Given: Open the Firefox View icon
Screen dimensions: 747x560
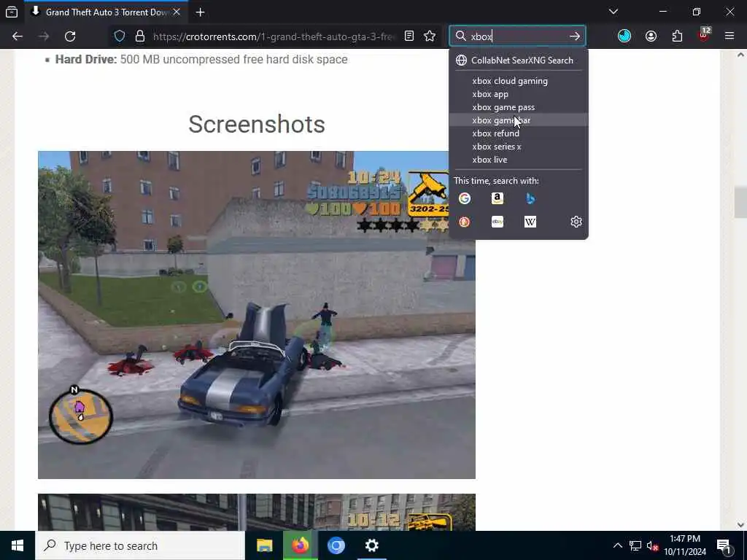Looking at the screenshot, I should [12, 12].
